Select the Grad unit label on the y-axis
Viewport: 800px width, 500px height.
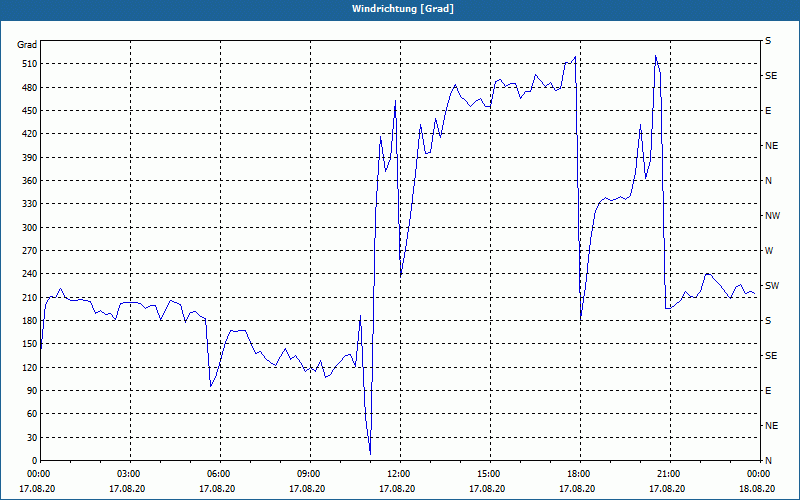[27, 45]
